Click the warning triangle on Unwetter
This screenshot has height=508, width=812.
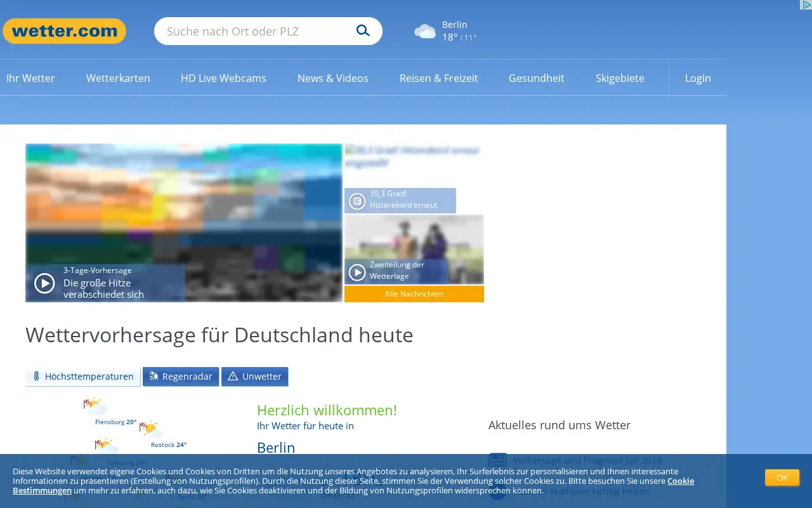tap(233, 377)
